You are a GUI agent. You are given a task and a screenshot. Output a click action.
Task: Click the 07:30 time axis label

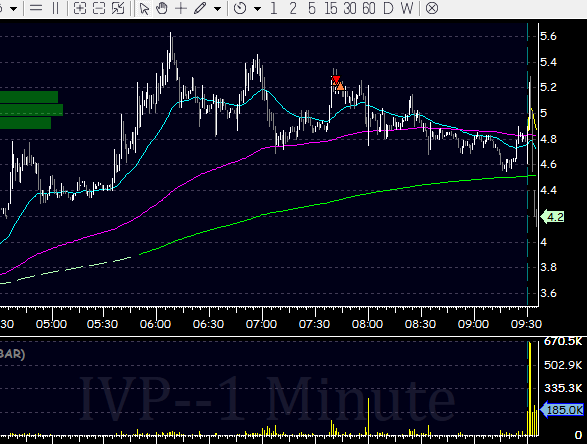314,324
